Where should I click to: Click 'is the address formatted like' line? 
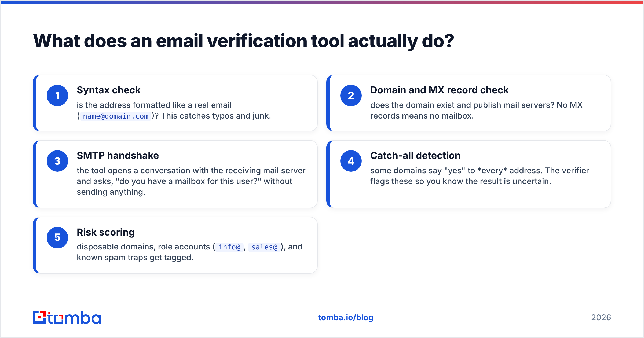click(154, 105)
